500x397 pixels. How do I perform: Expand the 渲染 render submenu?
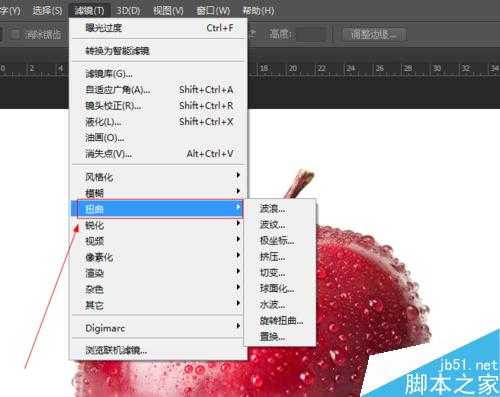(158, 273)
